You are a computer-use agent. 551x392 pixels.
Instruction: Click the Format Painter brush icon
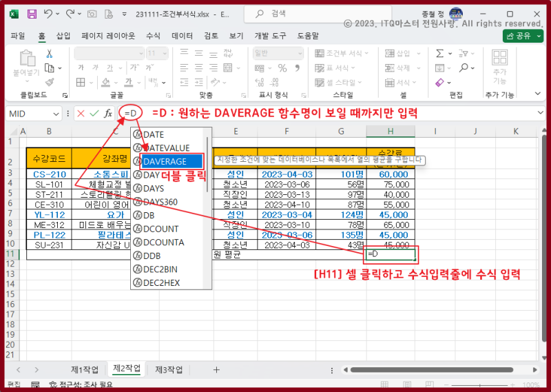pos(50,82)
